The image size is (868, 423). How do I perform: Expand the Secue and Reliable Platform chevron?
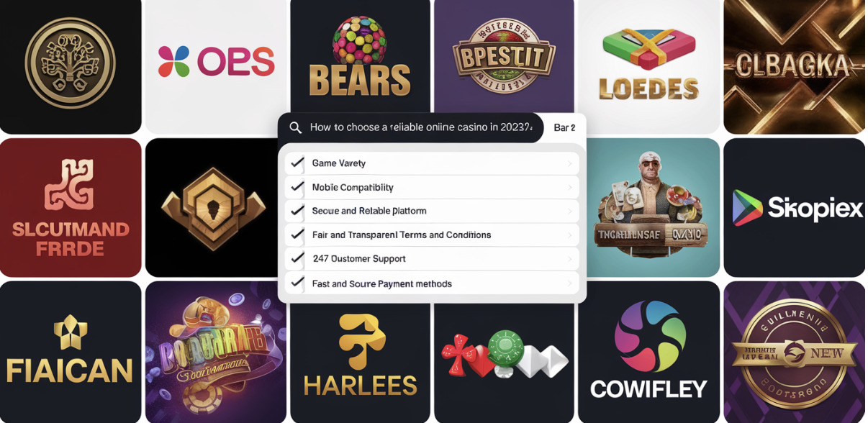(x=570, y=211)
